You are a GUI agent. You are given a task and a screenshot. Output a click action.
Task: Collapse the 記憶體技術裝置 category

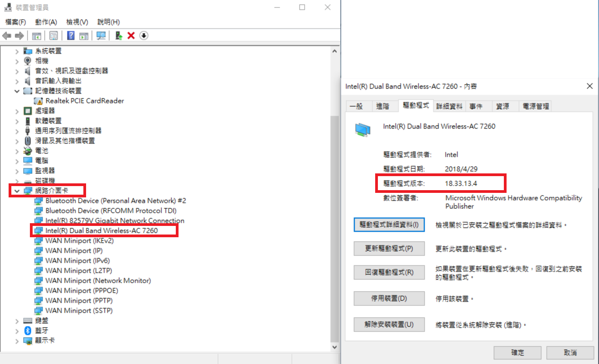(17, 91)
